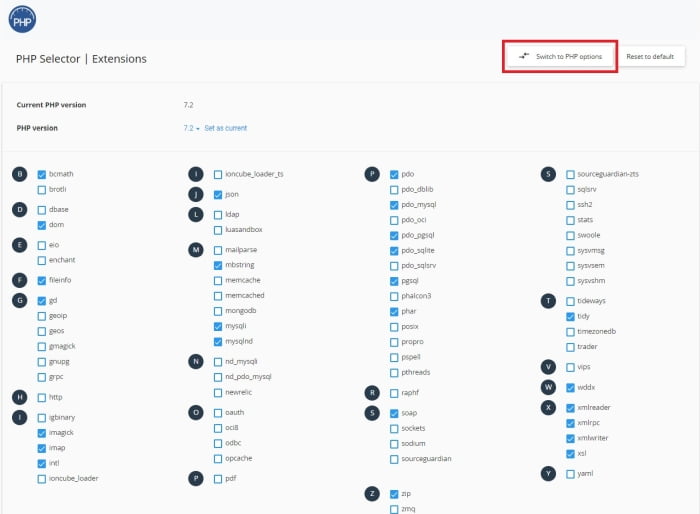Enable the dbase extension checkbox
The height and width of the screenshot is (514, 700).
[42, 210]
